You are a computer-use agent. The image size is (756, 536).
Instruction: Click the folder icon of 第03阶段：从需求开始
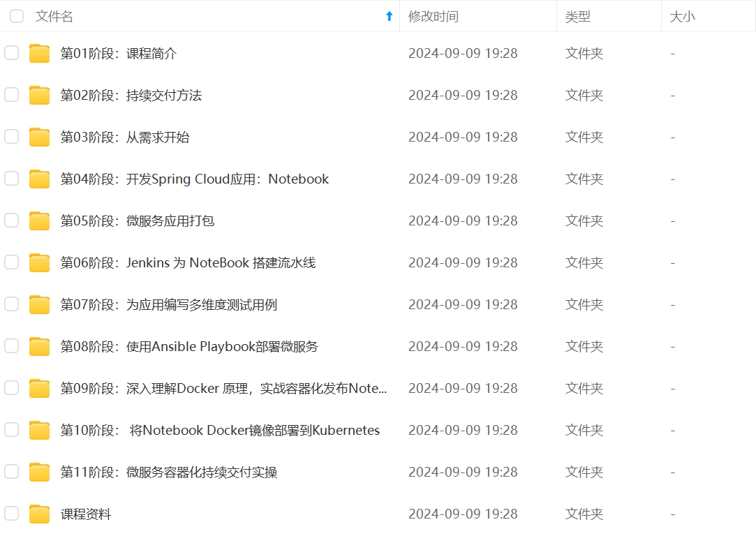pos(40,137)
